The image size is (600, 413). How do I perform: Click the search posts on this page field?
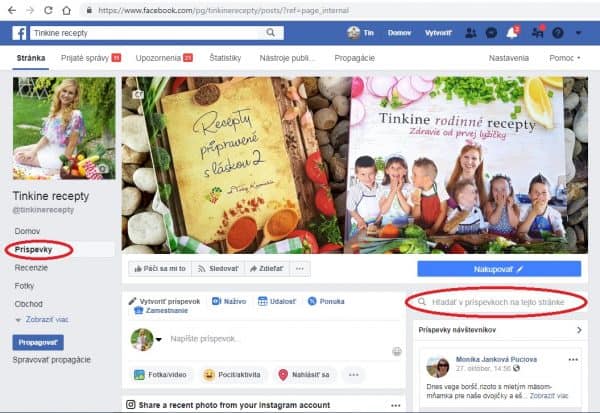[497, 302]
